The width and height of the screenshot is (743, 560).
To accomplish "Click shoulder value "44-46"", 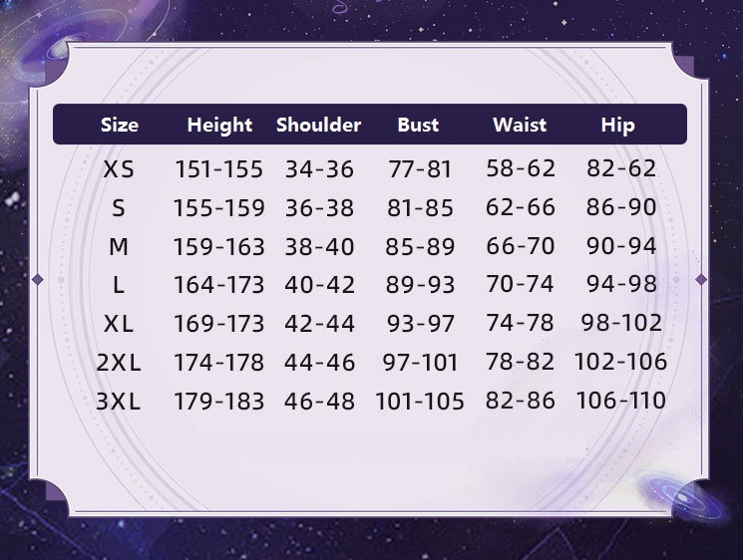I will (319, 363).
